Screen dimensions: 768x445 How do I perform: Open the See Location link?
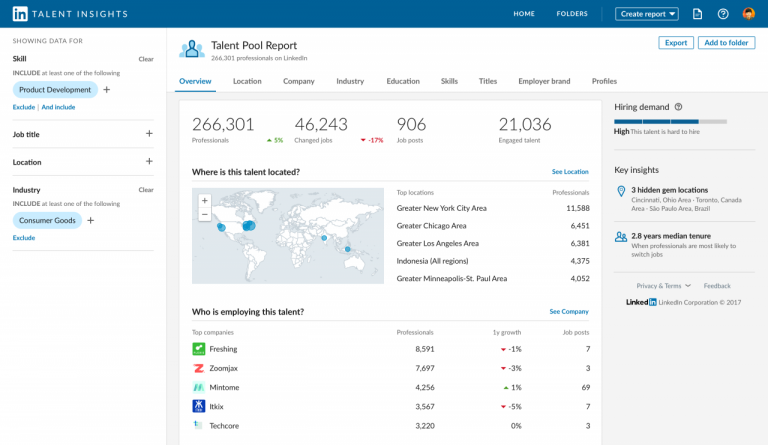point(570,172)
